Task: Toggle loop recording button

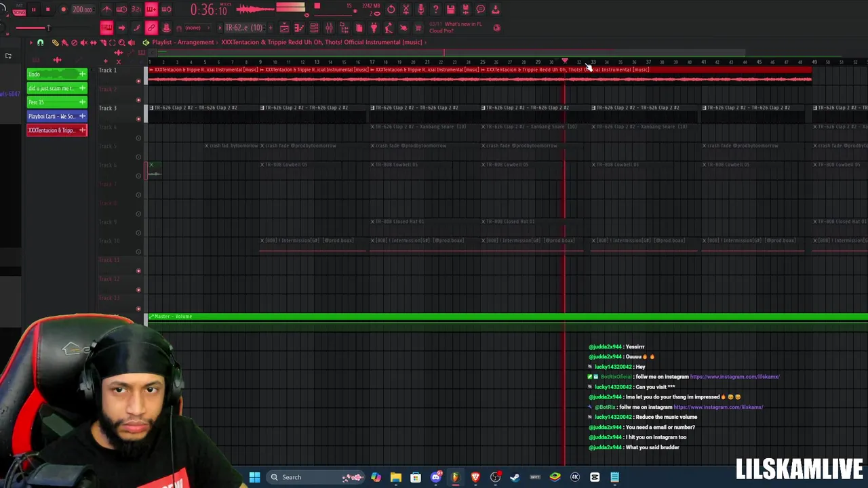Action: click(166, 9)
